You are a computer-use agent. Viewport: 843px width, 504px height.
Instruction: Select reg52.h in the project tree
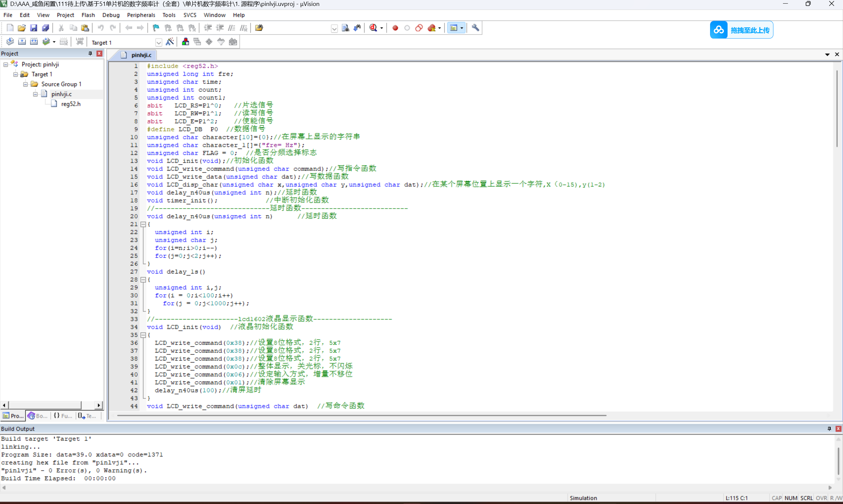coord(71,104)
